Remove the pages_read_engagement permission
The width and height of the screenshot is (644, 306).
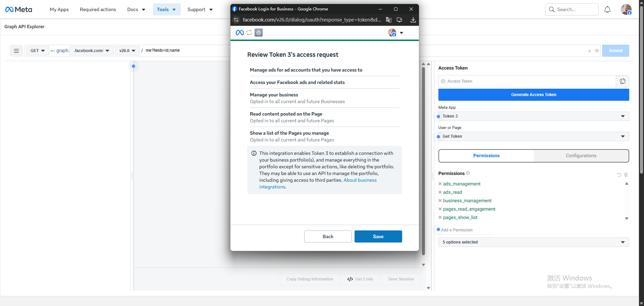(x=440, y=209)
